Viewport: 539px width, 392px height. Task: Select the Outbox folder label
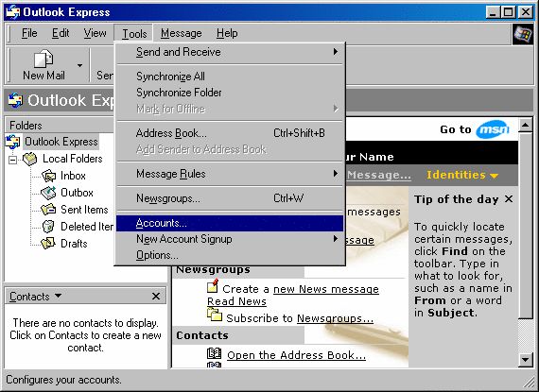[77, 193]
